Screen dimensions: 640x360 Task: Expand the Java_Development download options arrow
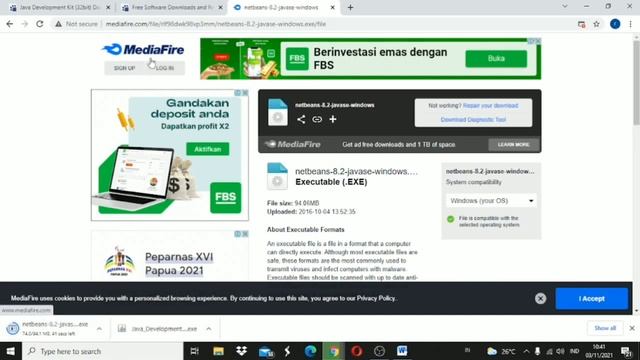[209, 329]
